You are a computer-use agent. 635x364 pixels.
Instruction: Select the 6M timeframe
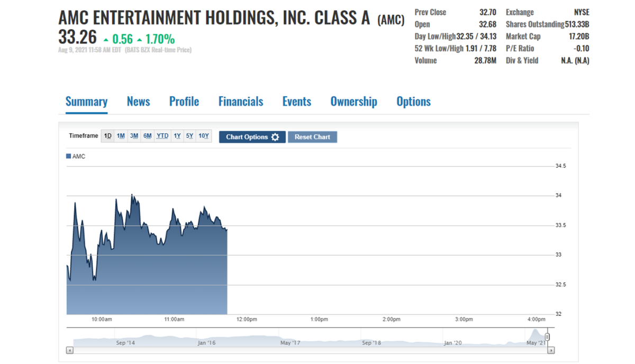[x=148, y=136]
